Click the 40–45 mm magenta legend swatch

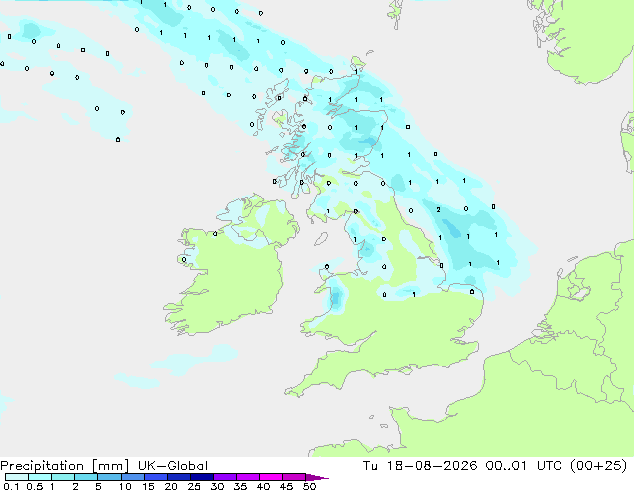[271, 477]
